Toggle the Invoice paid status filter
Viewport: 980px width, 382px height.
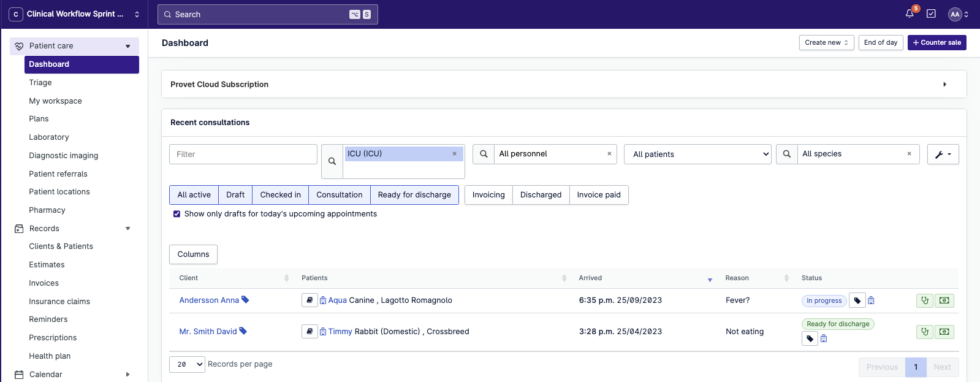[599, 195]
